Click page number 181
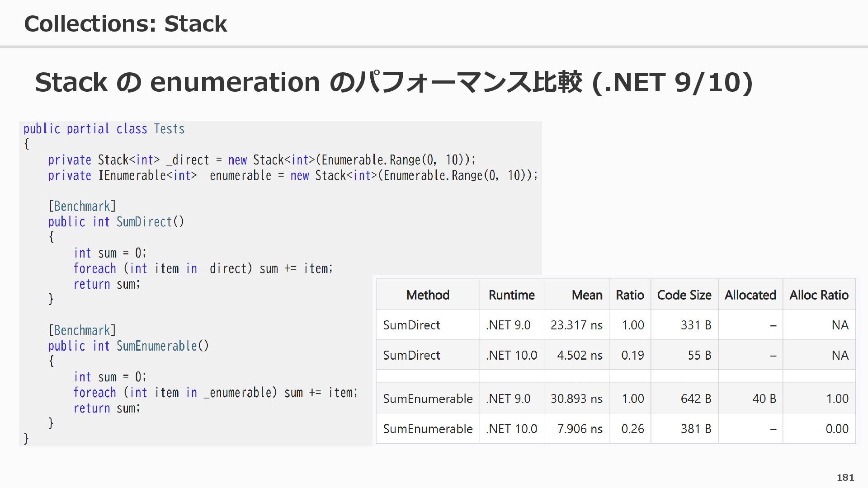This screenshot has height=488, width=868. tap(845, 477)
